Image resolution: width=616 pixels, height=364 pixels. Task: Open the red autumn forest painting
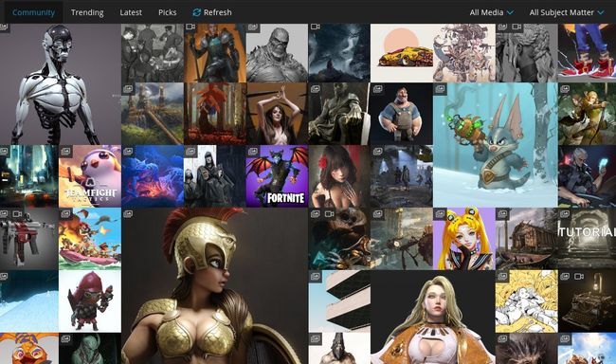click(x=215, y=114)
